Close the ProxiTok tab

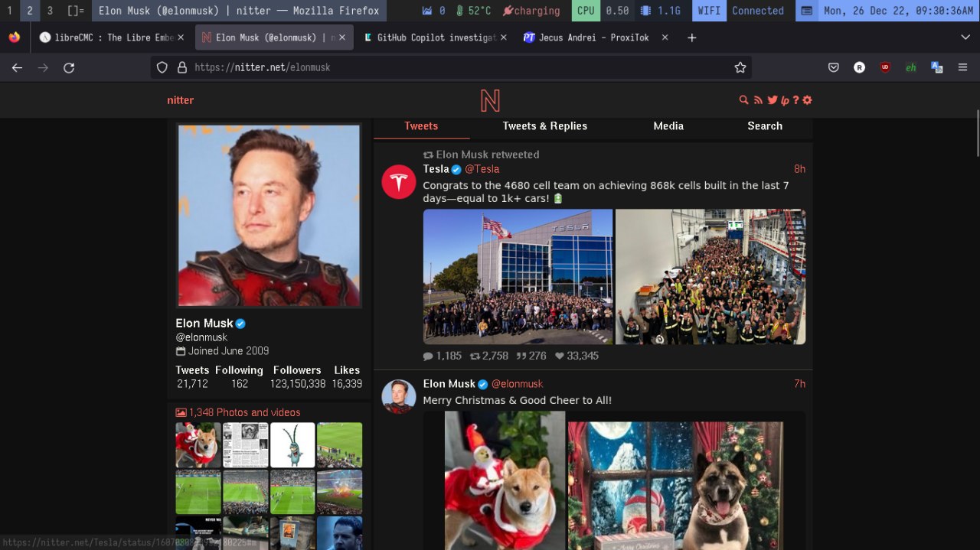point(664,37)
